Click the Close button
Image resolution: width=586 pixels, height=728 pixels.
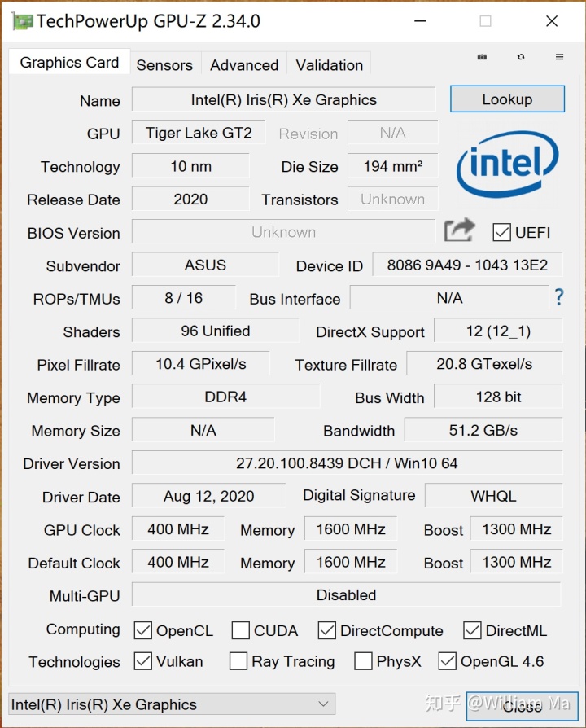[521, 706]
